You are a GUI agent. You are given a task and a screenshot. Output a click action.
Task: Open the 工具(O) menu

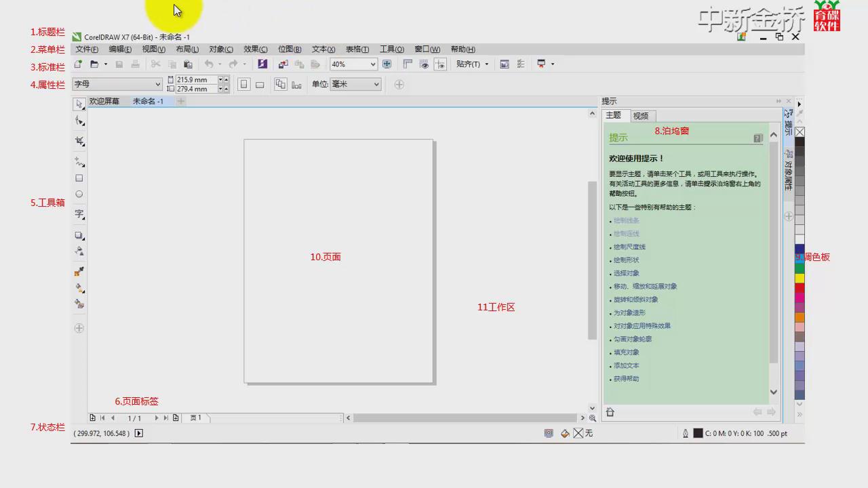pyautogui.click(x=391, y=49)
